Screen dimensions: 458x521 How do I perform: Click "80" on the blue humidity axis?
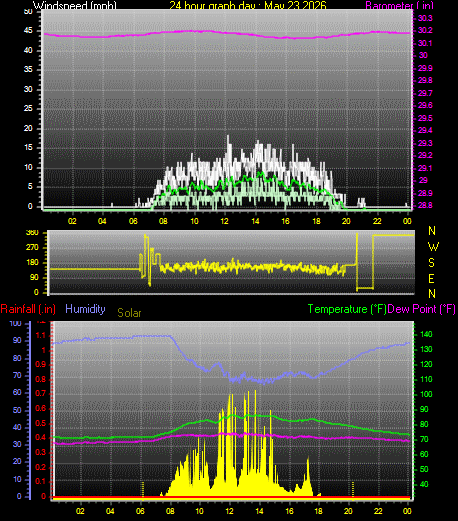tap(17, 358)
